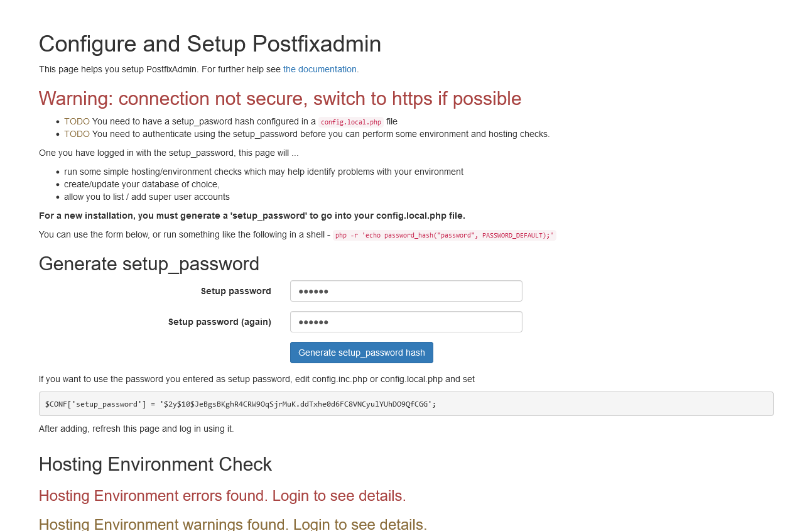Click the Generate setup_password section heading
This screenshot has width=812, height=531.
(149, 264)
